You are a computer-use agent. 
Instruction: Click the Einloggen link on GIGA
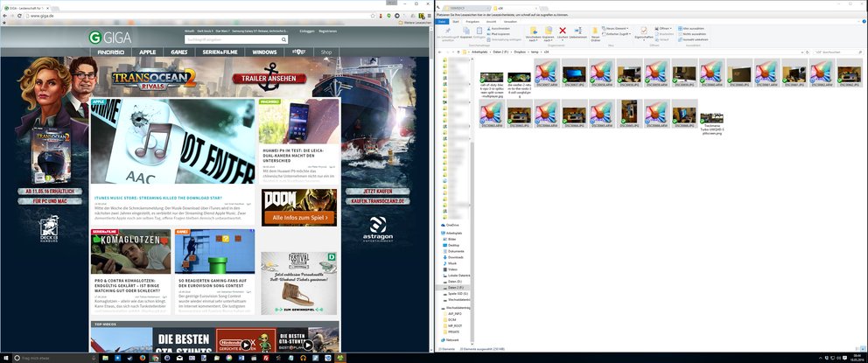coord(307,31)
